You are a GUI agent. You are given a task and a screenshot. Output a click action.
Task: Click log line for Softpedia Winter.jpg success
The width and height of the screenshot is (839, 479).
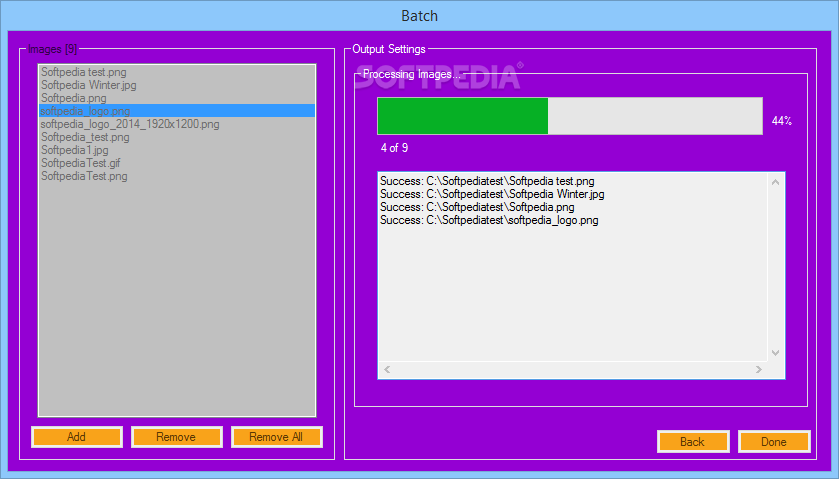492,194
